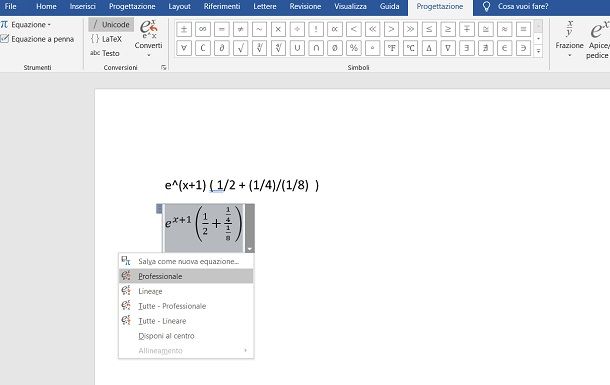This screenshot has width=610, height=385.
Task: Insert the proportional-to symbol
Action: (x=335, y=29)
